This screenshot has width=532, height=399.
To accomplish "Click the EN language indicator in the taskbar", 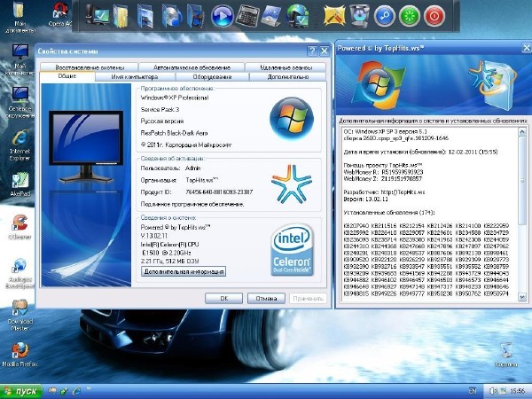I will click(x=473, y=391).
